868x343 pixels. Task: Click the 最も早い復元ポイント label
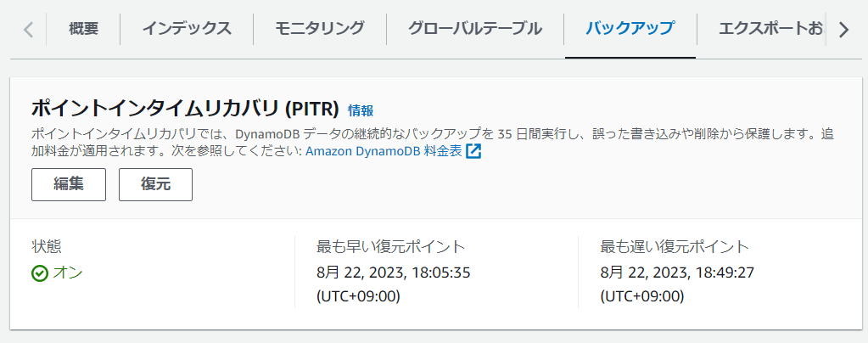tap(390, 246)
